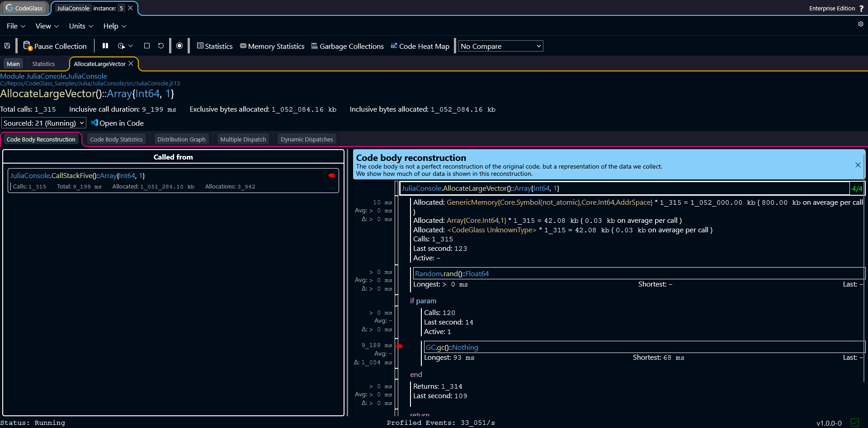Switch to the Main tab
Screen dimensions: 868x428
[13, 64]
